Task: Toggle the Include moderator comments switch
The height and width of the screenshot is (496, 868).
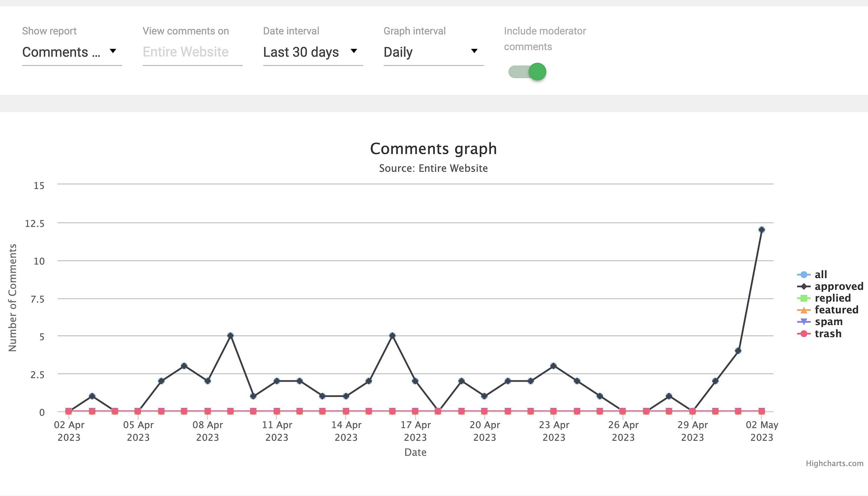Action: coord(527,71)
